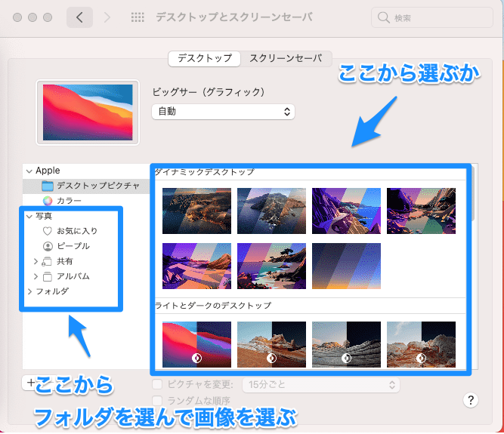
Task: Collapse the 写真 section
Action: pos(29,216)
